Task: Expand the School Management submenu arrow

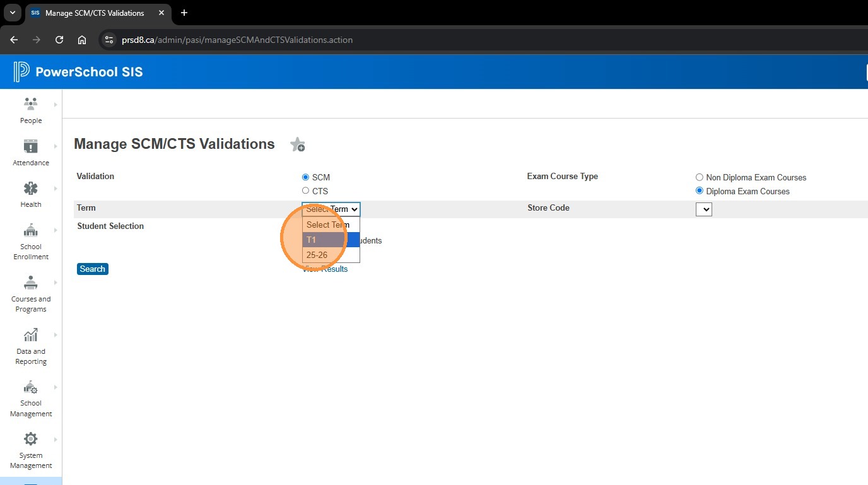Action: 56,387
